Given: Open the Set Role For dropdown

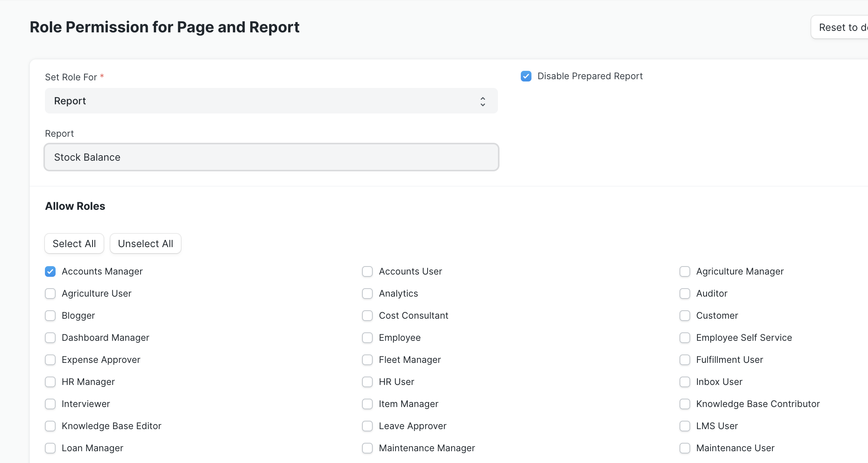Looking at the screenshot, I should pyautogui.click(x=271, y=101).
